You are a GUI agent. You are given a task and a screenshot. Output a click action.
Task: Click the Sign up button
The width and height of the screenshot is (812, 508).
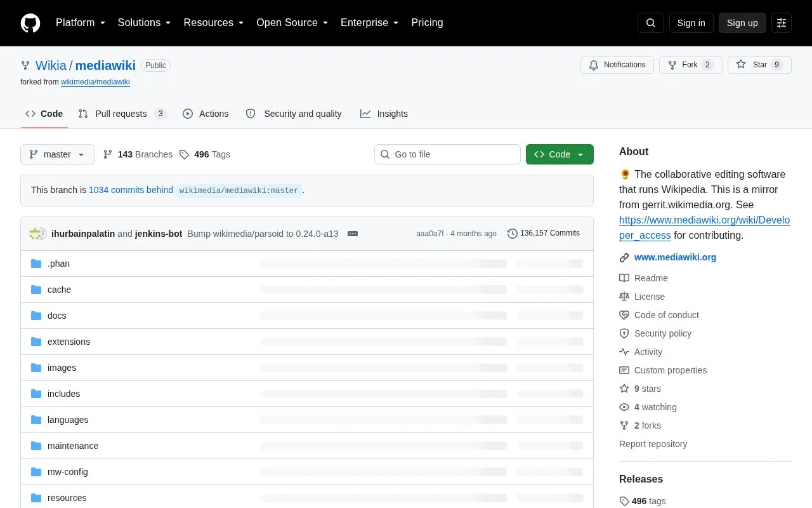[742, 23]
